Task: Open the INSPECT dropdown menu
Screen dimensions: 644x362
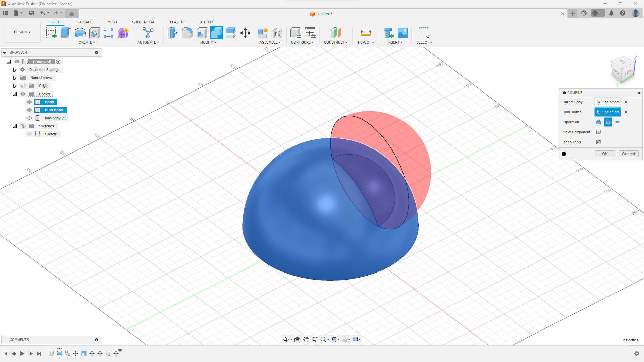Action: tap(366, 42)
